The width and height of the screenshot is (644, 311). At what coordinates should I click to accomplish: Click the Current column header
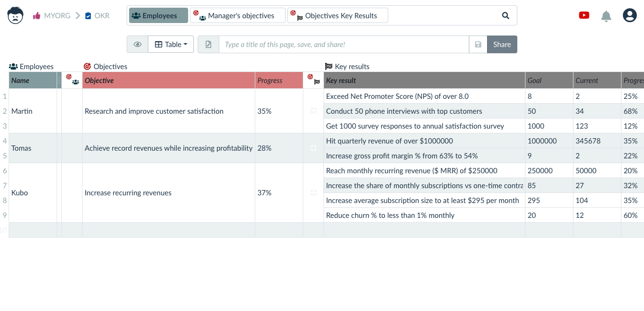[x=597, y=80]
